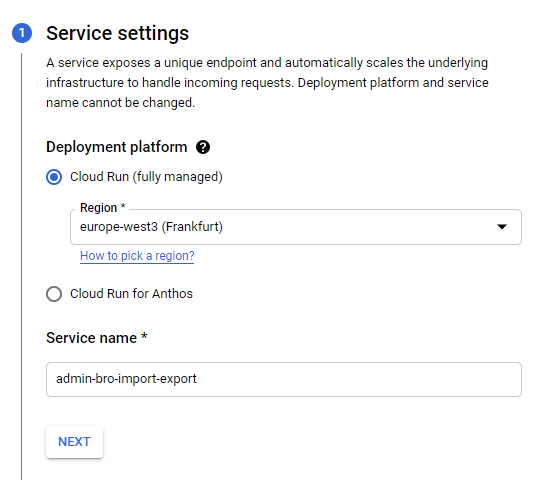
Task: Click the NEXT button
Action: pos(75,442)
